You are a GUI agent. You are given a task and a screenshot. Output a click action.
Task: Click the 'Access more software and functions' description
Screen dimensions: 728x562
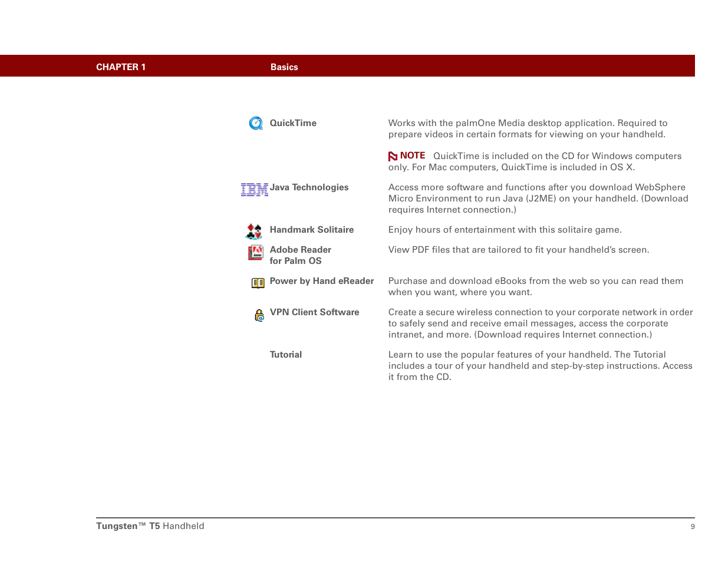[x=538, y=199]
